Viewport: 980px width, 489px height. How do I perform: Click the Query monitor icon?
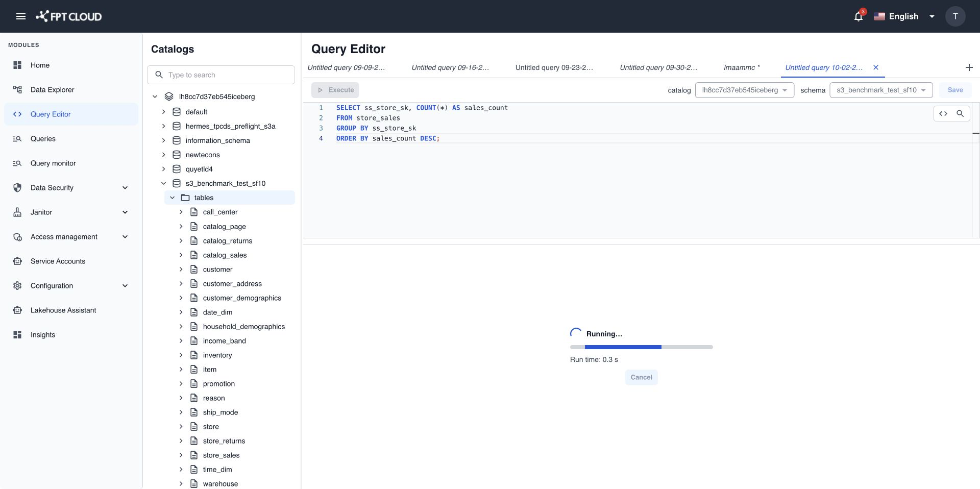pos(17,163)
